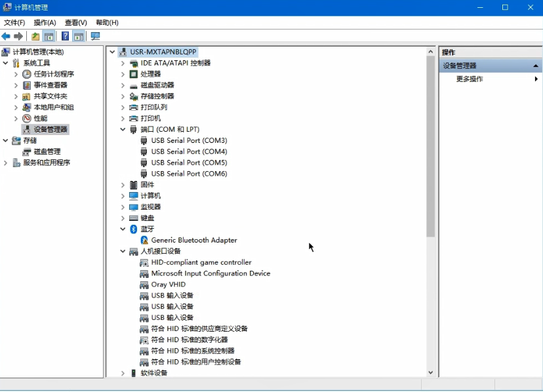Click the clock icon beside 任务计划程序
This screenshot has height=392, width=543.
tap(27, 74)
